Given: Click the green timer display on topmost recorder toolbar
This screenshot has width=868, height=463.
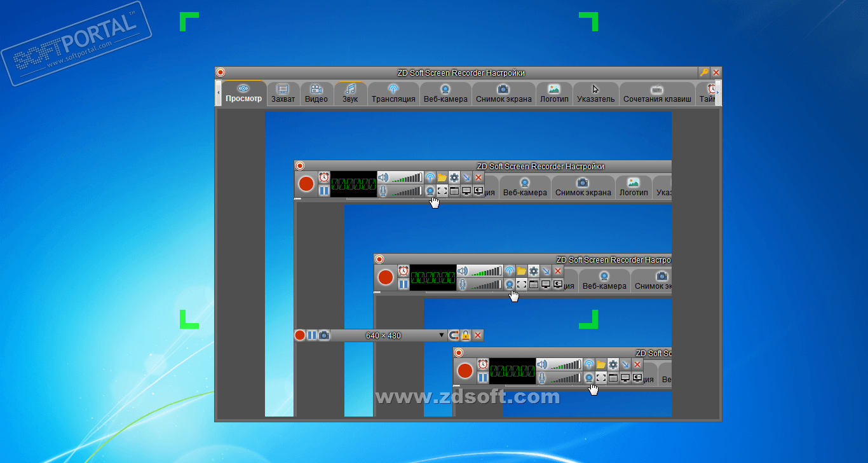Looking at the screenshot, I should pos(353,184).
